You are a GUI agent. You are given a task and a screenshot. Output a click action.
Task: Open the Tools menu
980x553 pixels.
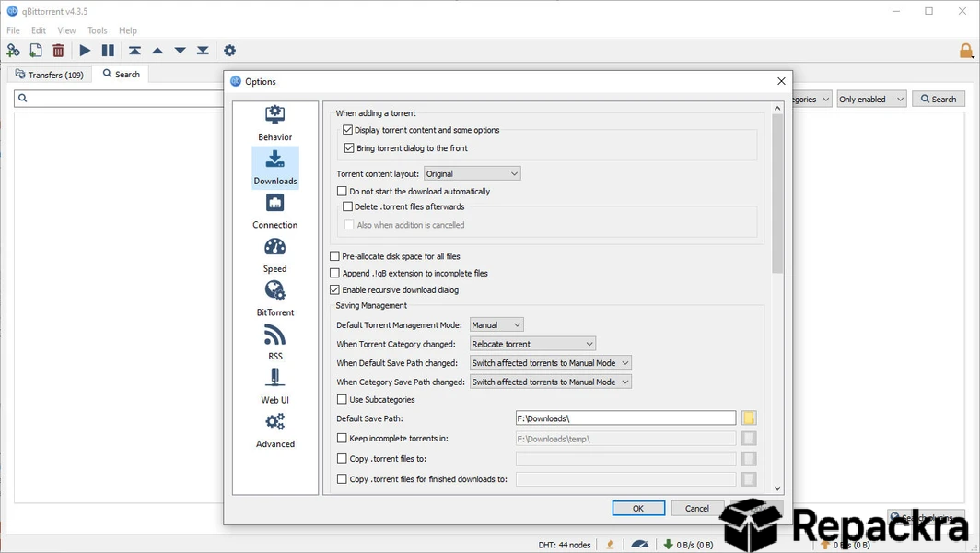(97, 30)
